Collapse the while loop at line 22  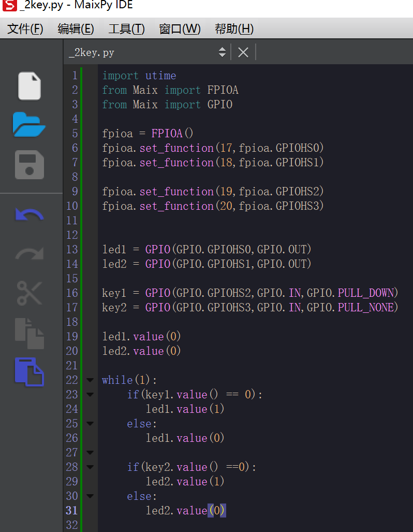[x=89, y=380]
